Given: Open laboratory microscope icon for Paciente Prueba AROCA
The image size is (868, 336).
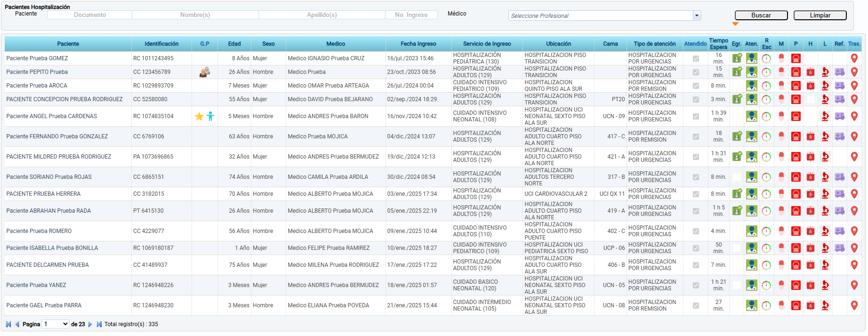Looking at the screenshot, I should 825,86.
